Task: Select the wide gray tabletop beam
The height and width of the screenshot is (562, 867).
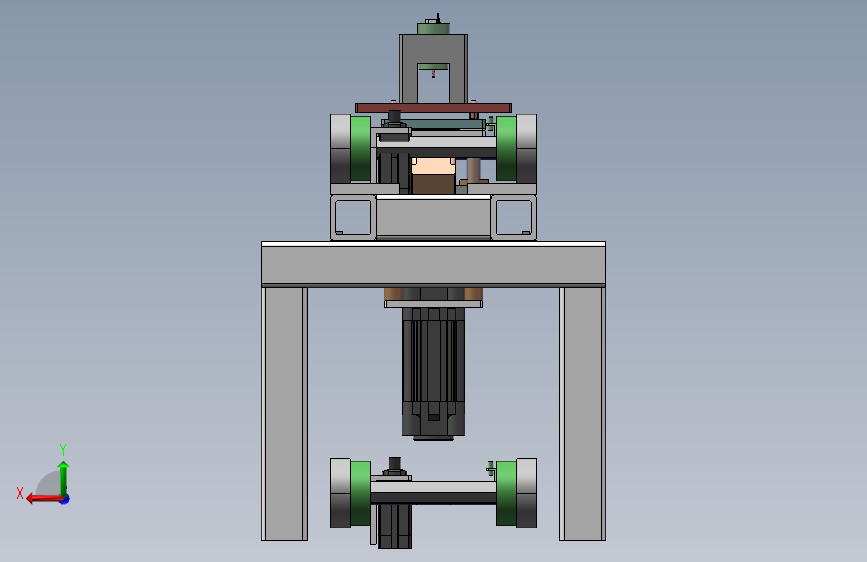Action: 434,264
